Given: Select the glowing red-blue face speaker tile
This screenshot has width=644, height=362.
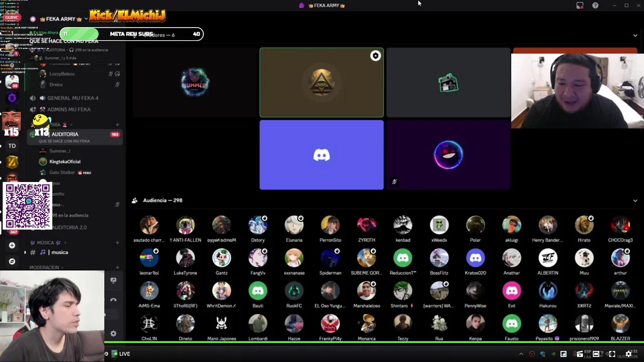Looking at the screenshot, I should click(448, 155).
